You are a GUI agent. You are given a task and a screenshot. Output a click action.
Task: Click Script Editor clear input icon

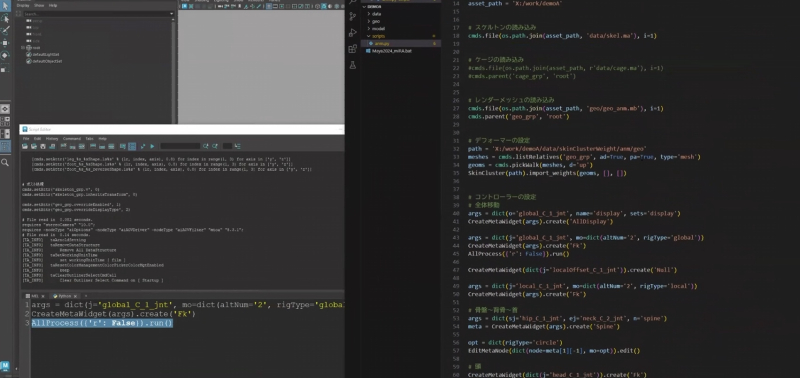72,146
